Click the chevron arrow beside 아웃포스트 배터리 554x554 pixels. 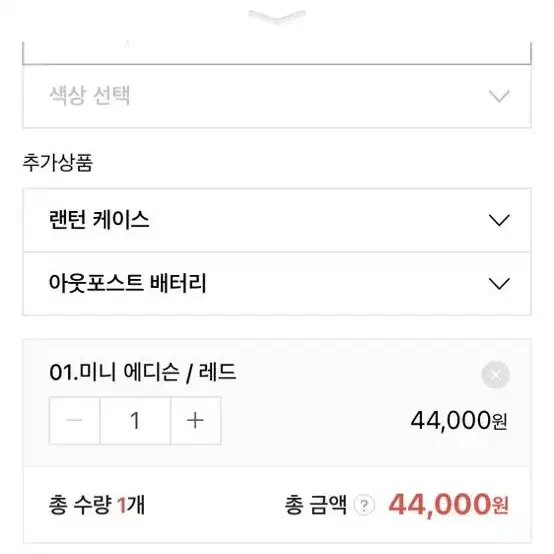point(499,284)
